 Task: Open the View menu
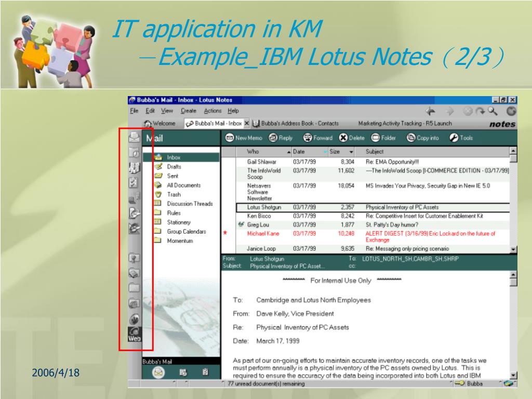click(167, 111)
